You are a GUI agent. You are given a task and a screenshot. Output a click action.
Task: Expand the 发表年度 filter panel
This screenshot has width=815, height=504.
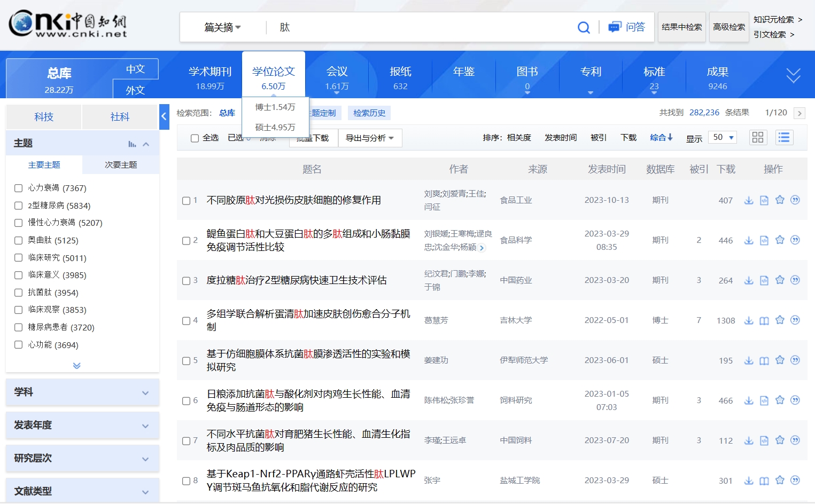tap(82, 426)
